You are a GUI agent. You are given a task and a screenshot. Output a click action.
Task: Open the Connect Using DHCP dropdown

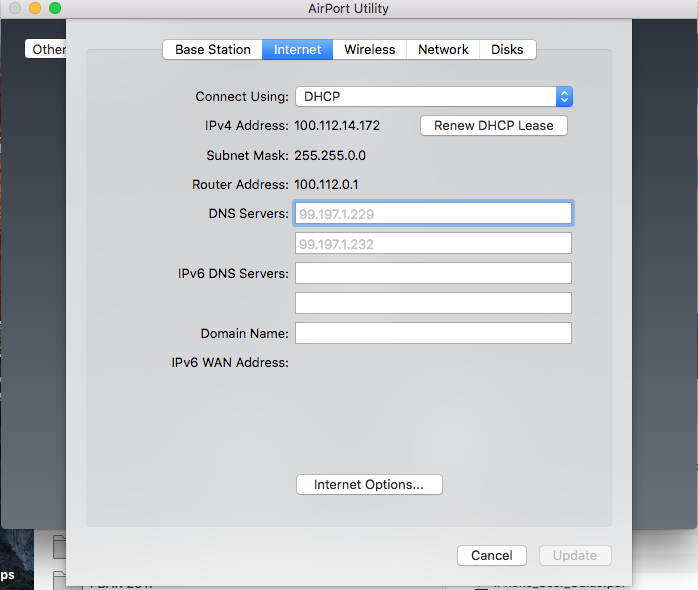[x=434, y=96]
